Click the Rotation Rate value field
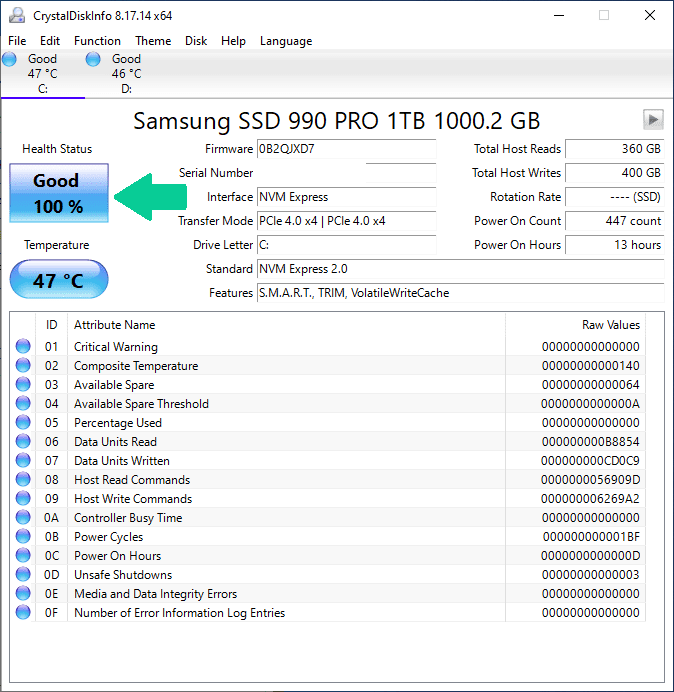The height and width of the screenshot is (692, 674). 615,197
